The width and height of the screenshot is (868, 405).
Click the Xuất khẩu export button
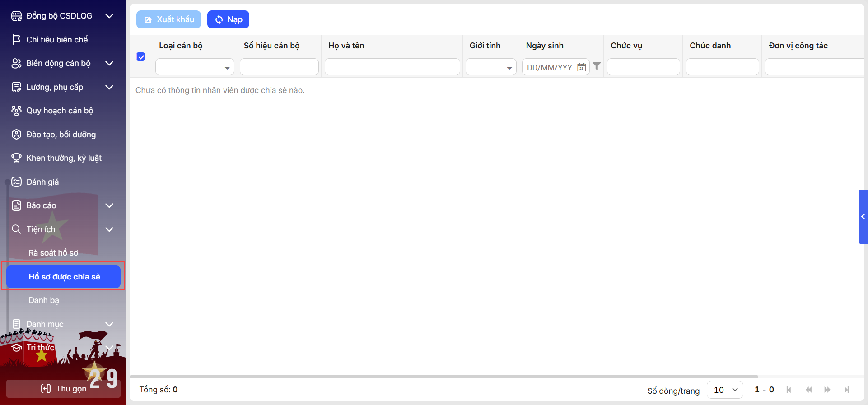pyautogui.click(x=169, y=19)
